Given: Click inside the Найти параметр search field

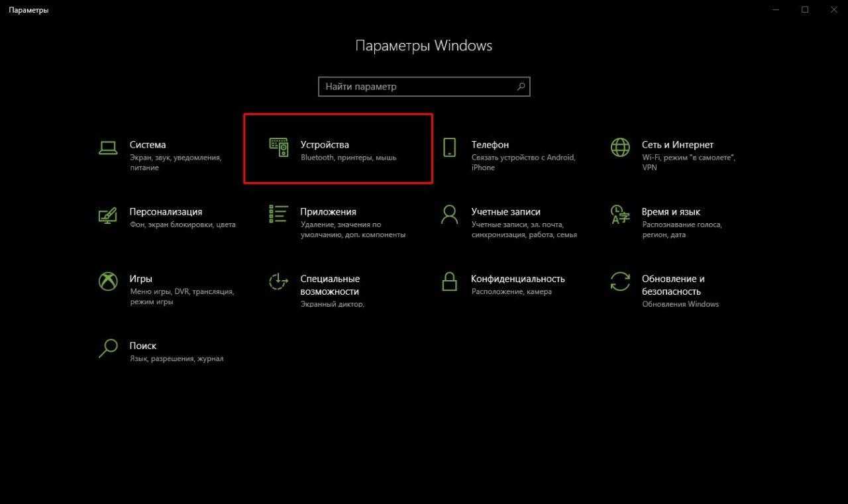Looking at the screenshot, I should [x=417, y=87].
